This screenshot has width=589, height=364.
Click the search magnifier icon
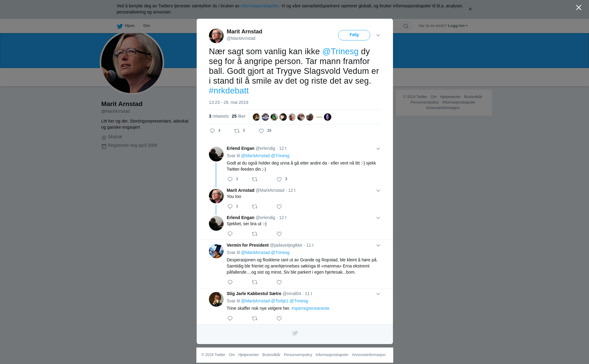[406, 26]
